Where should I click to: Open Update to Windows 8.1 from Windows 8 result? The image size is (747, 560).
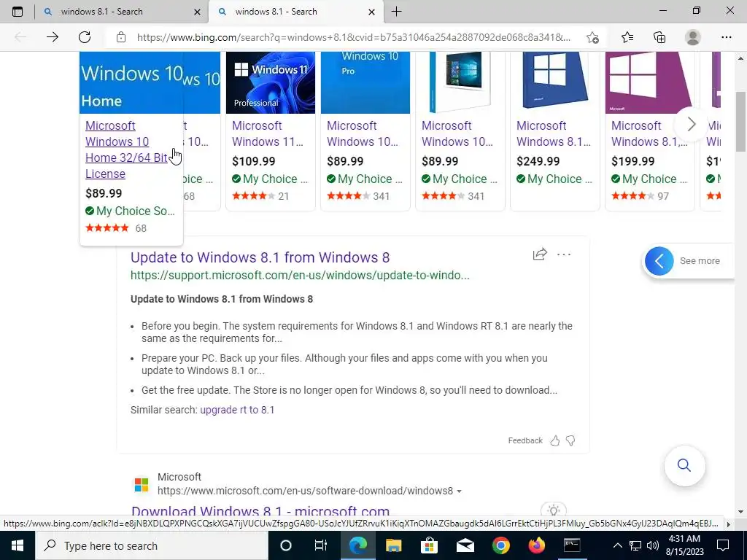[x=260, y=257]
